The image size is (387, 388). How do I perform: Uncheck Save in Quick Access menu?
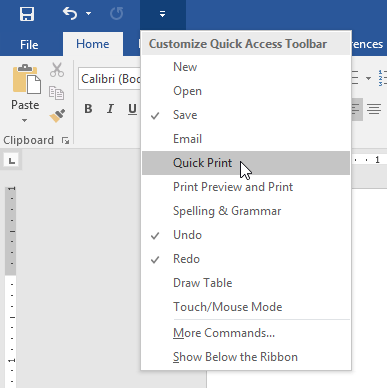pos(246,115)
